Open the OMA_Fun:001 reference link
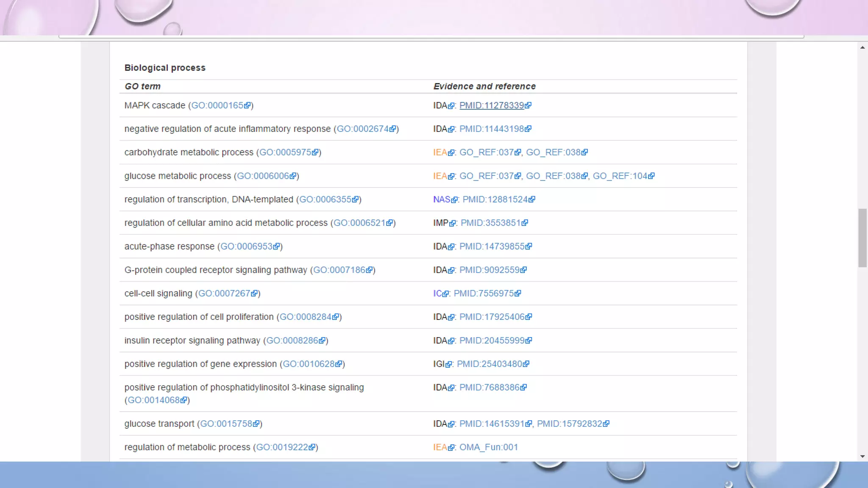868x488 pixels. (488, 447)
